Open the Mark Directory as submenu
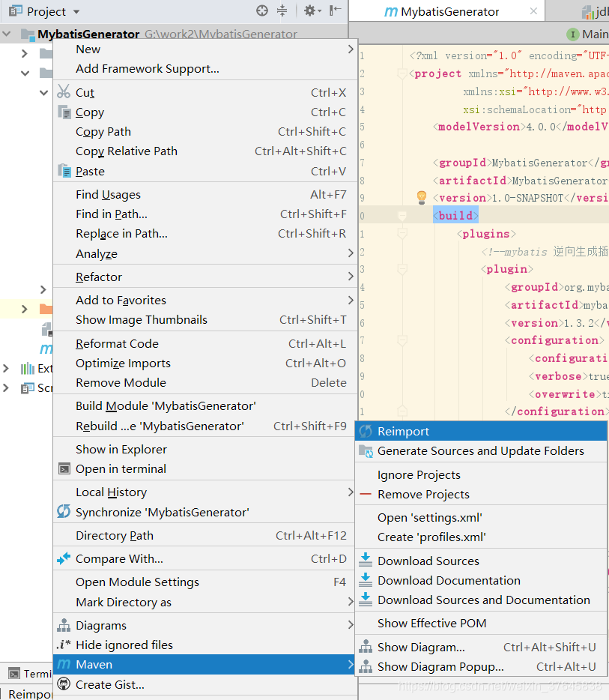609x700 pixels. click(x=205, y=603)
